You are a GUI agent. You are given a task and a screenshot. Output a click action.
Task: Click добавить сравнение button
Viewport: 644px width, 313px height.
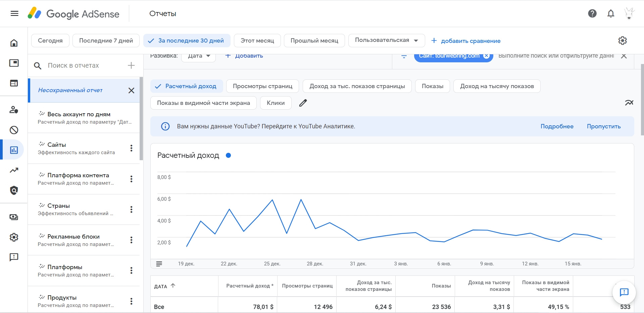point(466,41)
